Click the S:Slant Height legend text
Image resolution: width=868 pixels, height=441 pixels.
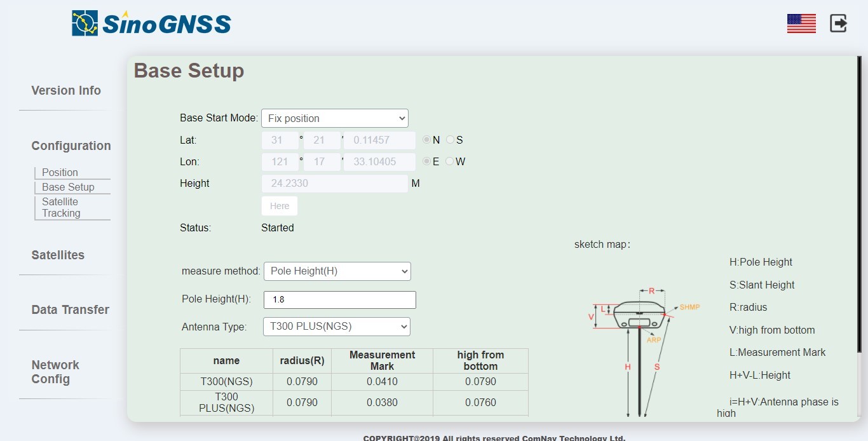762,285
